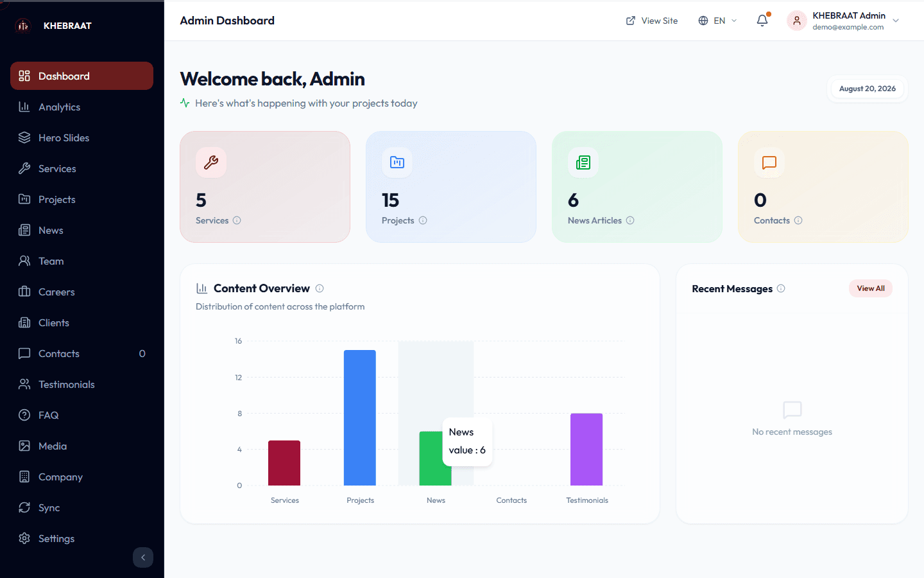Click the bar chart icon beside Content Overview
924x578 pixels.
pyautogui.click(x=201, y=288)
